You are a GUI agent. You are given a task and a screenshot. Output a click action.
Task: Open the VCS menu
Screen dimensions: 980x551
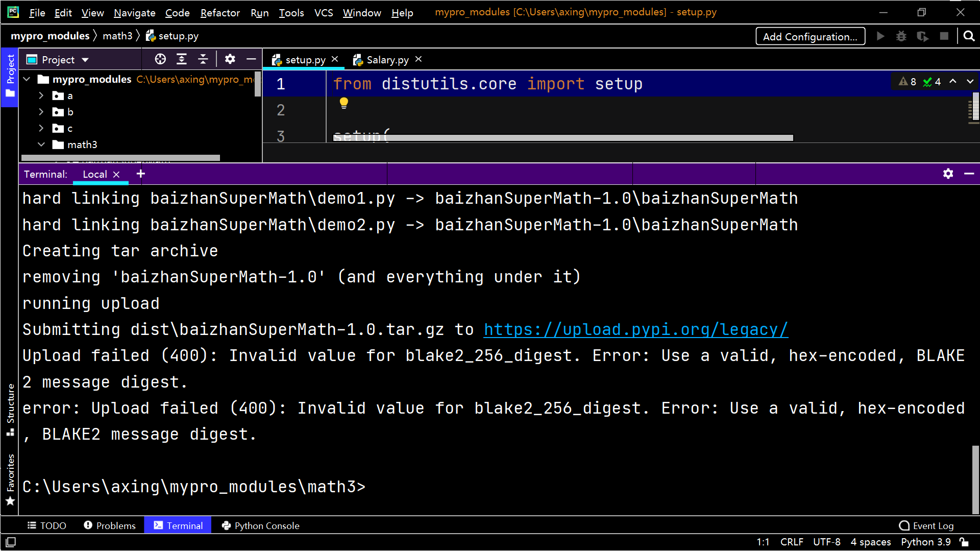click(324, 13)
